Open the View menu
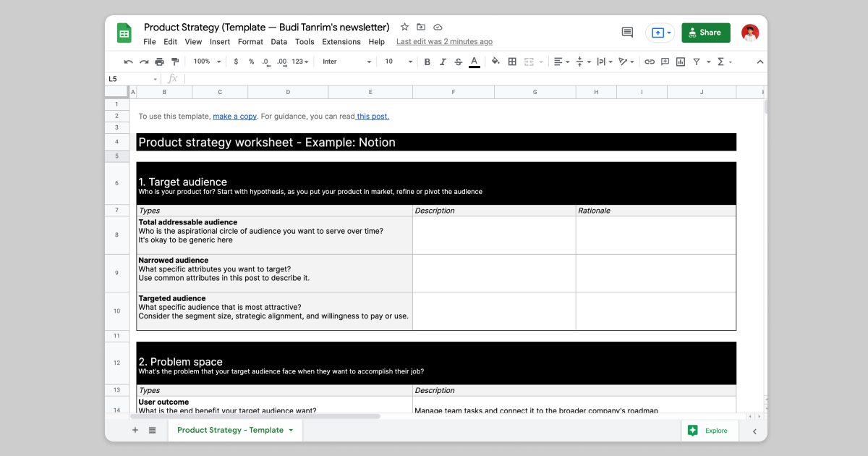This screenshot has height=456, width=868. coord(193,42)
